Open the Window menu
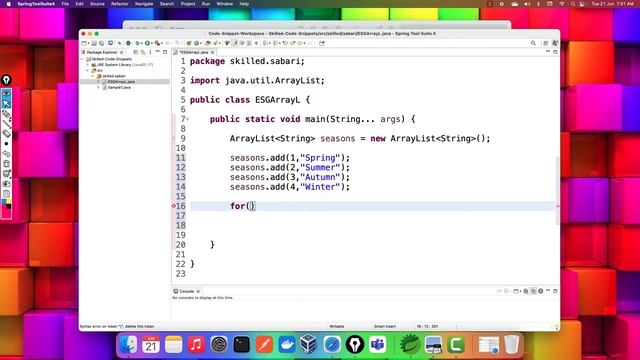The height and width of the screenshot is (360, 640). [x=224, y=4]
